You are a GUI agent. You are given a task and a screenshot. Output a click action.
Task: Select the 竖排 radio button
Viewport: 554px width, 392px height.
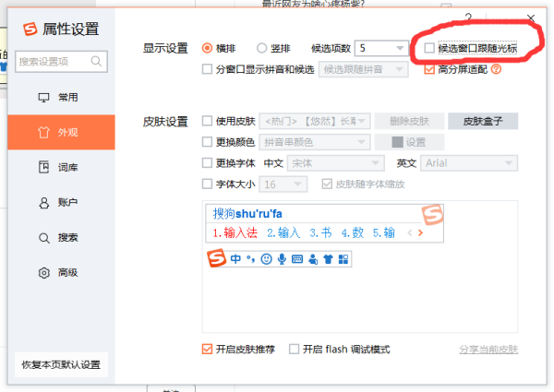point(261,48)
